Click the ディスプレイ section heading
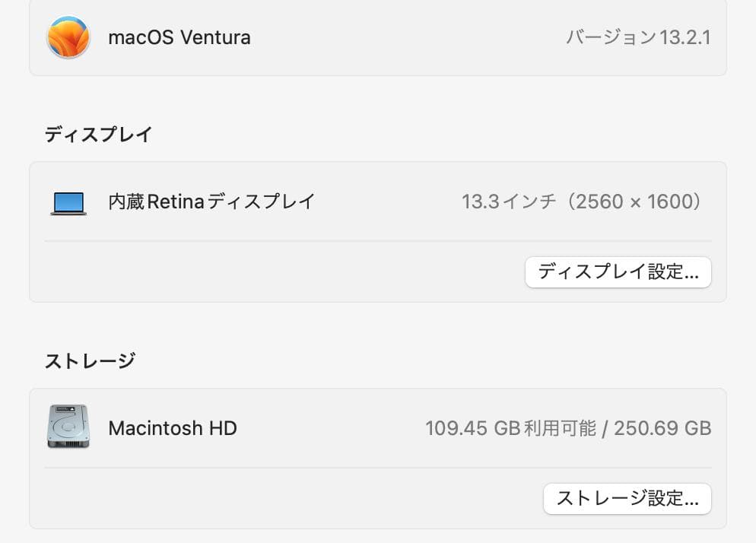Image resolution: width=756 pixels, height=543 pixels. tap(98, 133)
